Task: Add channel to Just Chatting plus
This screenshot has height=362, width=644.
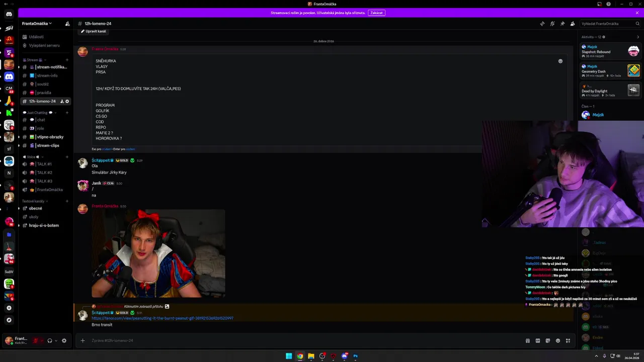Action: click(x=67, y=113)
